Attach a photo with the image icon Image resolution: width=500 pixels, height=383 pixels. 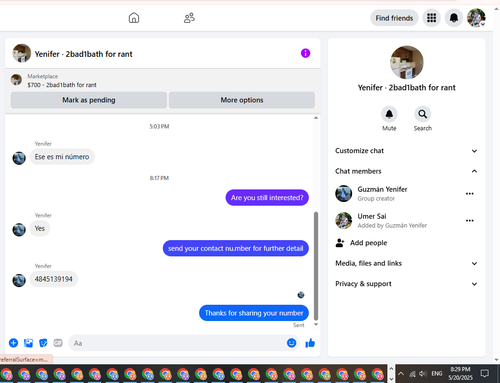coord(28,343)
